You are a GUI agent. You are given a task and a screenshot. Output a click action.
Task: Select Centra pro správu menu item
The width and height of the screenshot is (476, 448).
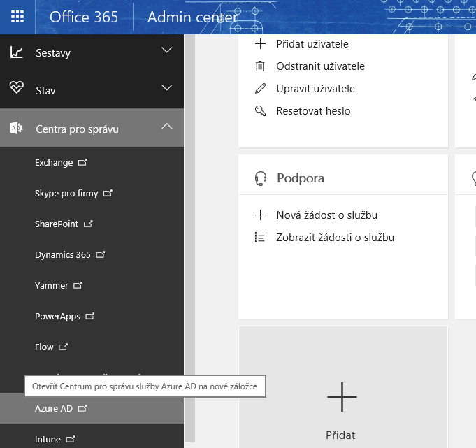pyautogui.click(x=92, y=128)
